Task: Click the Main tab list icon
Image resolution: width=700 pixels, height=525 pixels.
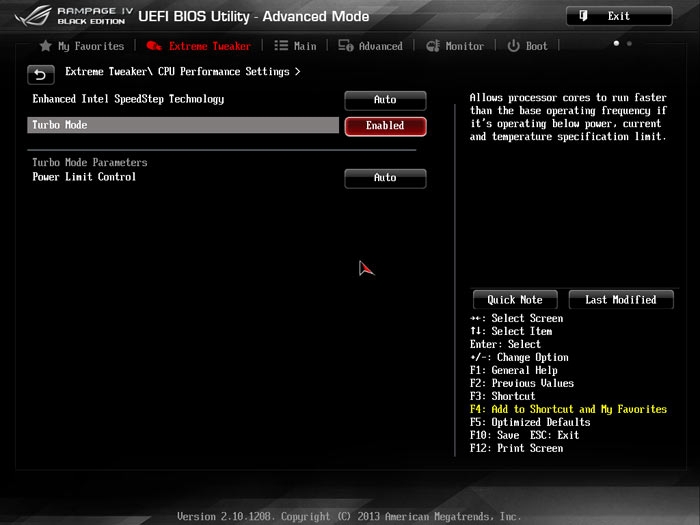Action: coord(281,46)
